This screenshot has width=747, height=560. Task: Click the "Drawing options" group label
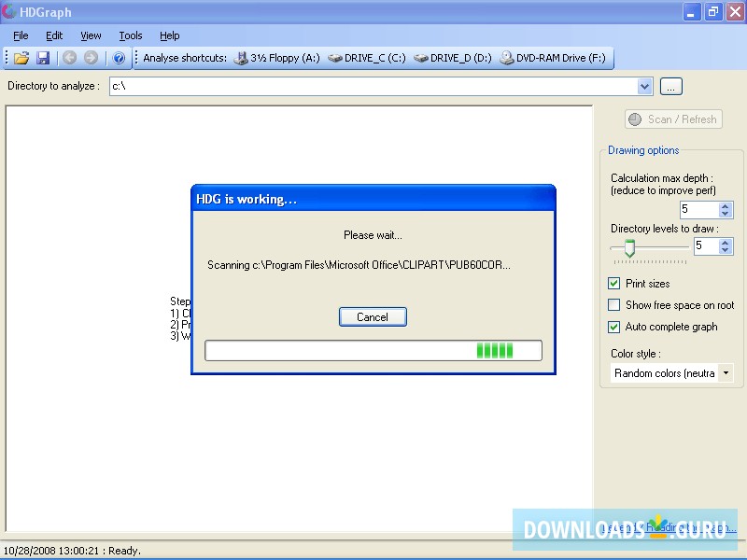point(643,150)
